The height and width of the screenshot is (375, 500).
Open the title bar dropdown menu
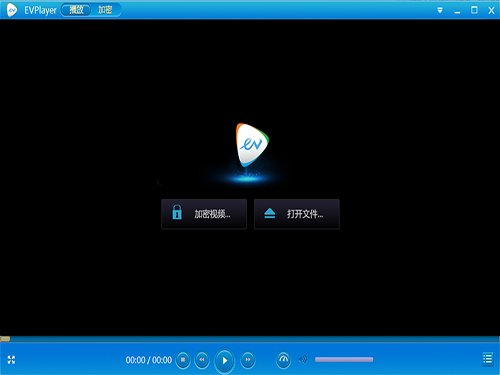(x=440, y=10)
